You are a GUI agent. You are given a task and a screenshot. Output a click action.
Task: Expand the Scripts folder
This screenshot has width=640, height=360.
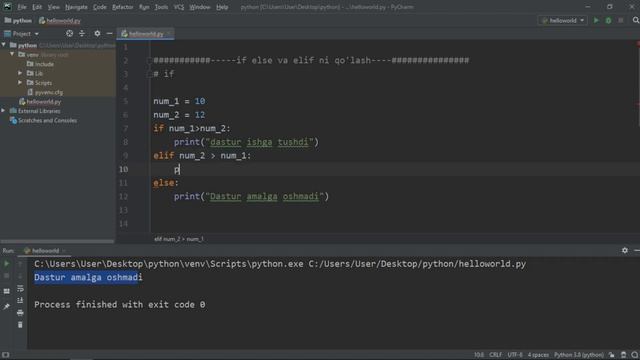[20, 82]
